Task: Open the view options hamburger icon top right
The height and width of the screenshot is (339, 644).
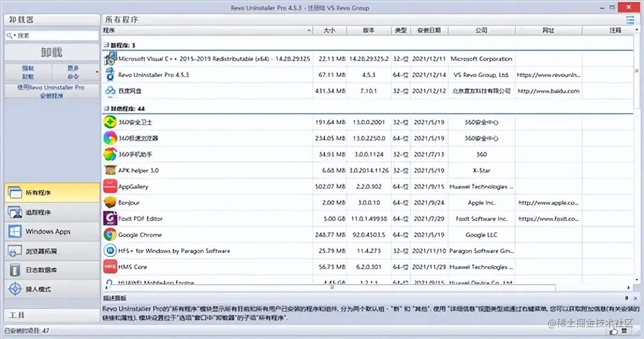Action: coord(630,20)
